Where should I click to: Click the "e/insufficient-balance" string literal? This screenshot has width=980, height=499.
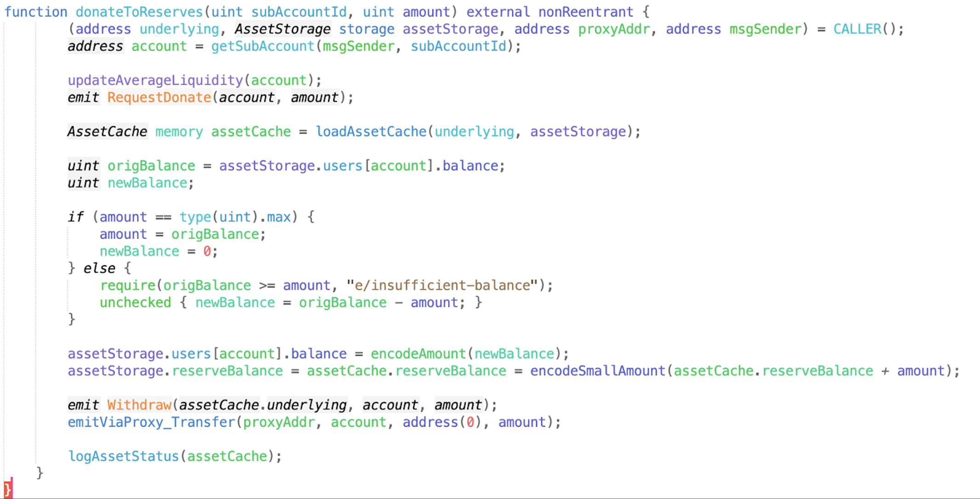(x=442, y=285)
